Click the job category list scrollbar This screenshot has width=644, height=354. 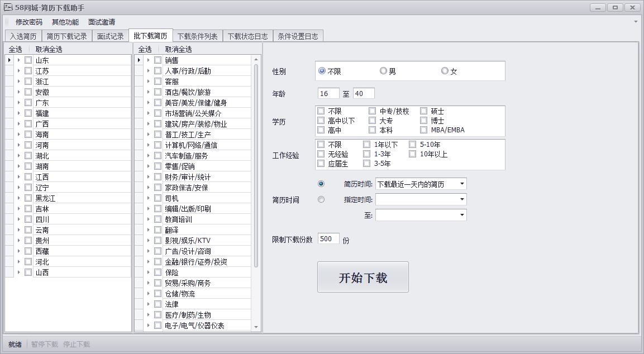coord(256,168)
